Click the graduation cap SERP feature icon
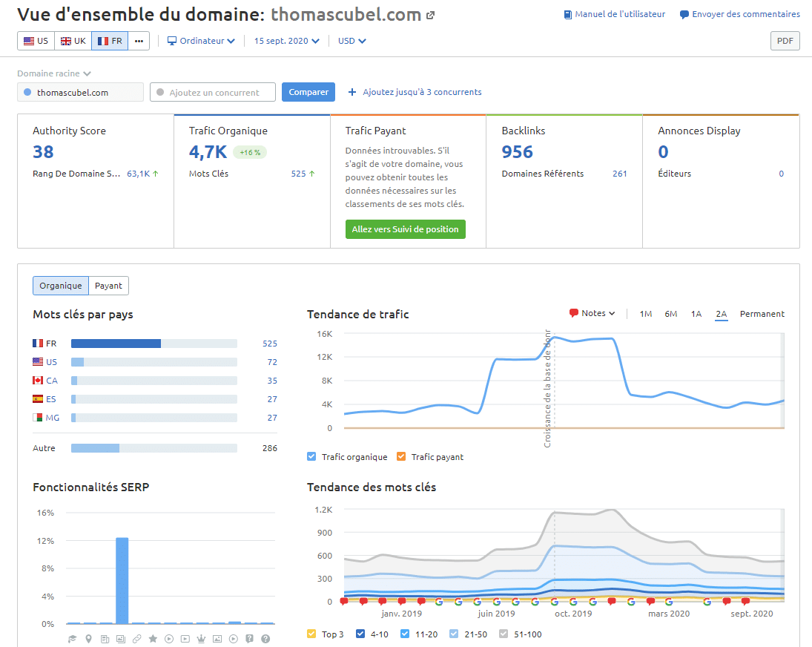 point(73,639)
